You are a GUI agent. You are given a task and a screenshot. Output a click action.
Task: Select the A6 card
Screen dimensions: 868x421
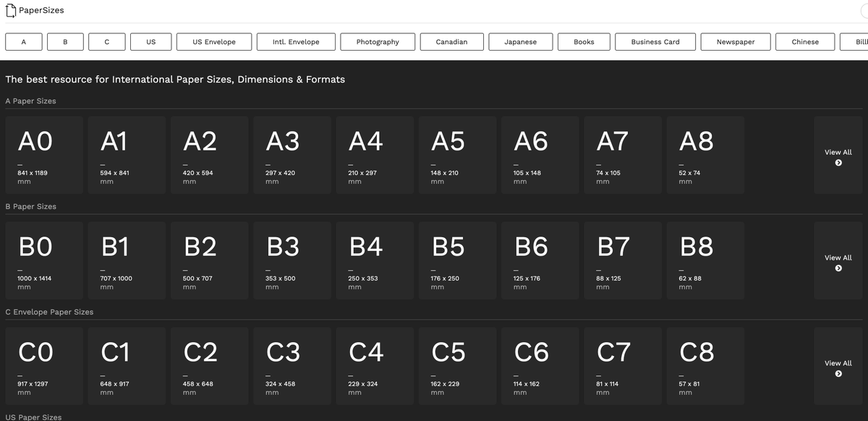540,156
